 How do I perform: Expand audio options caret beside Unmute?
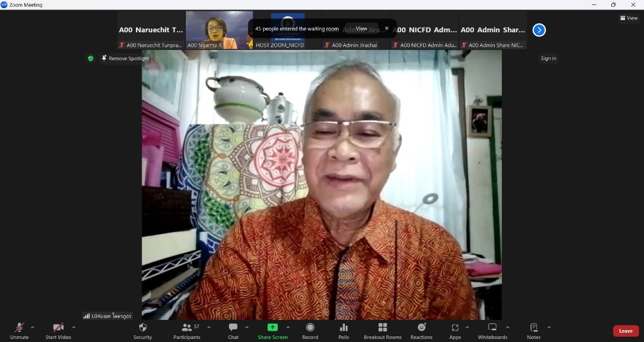tap(33, 328)
